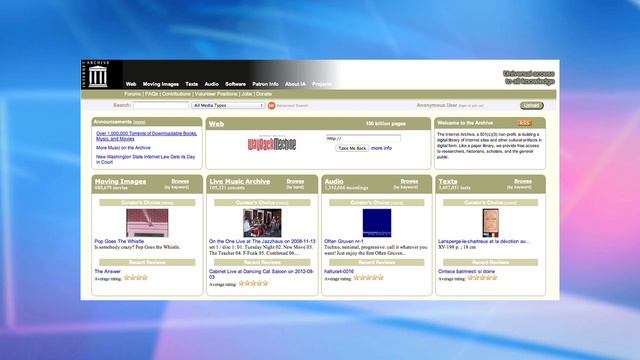
Task: Open the hatture4-0016 review link
Action: pyautogui.click(x=339, y=271)
